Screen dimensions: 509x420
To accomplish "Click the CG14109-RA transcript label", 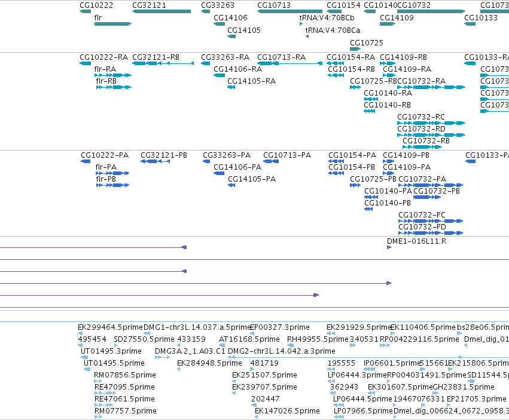I will (x=407, y=69).
